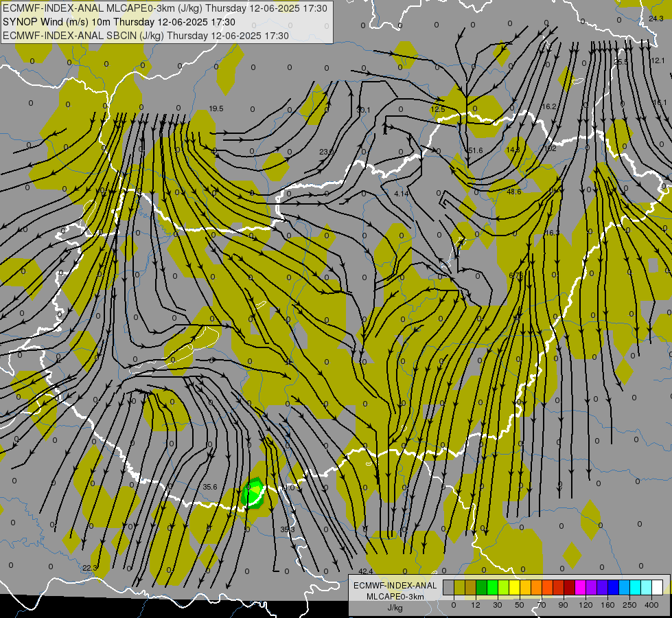Click the olive swatch in the legend
672x618 pixels.
coord(459,587)
